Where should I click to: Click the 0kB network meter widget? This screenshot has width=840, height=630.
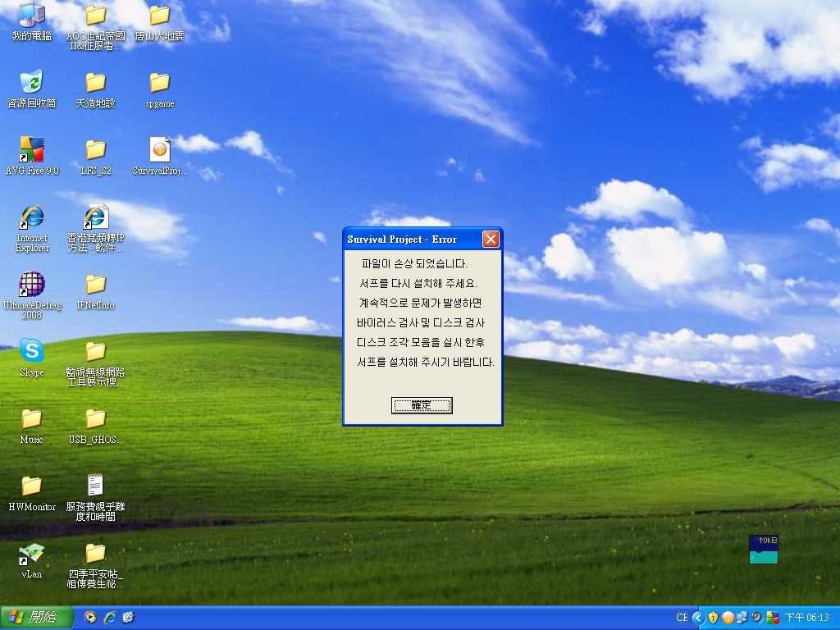(x=764, y=549)
